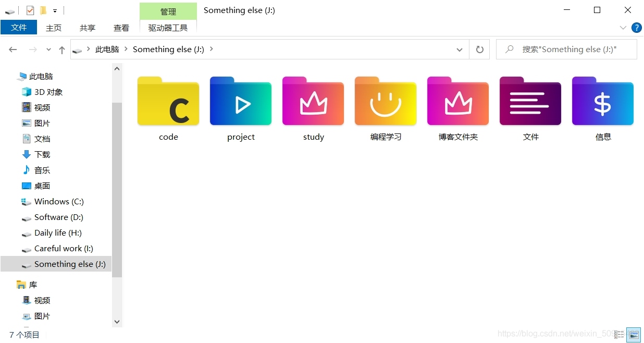
Task: Switch to details view layout
Action: (x=620, y=335)
